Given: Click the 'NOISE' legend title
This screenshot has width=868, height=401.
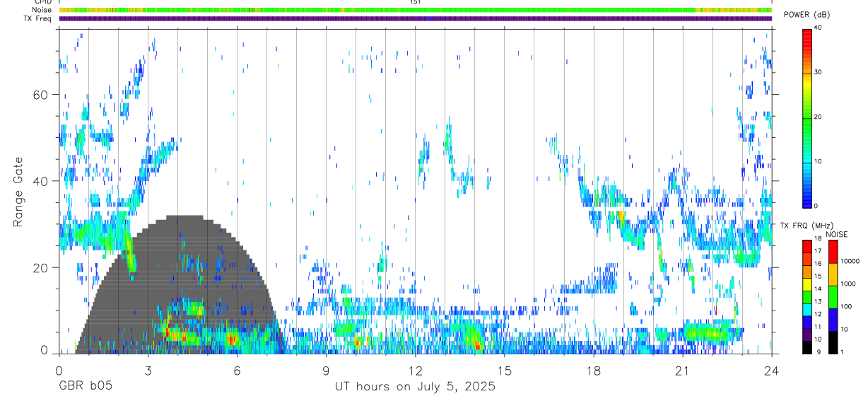Looking at the screenshot, I should click(836, 234).
